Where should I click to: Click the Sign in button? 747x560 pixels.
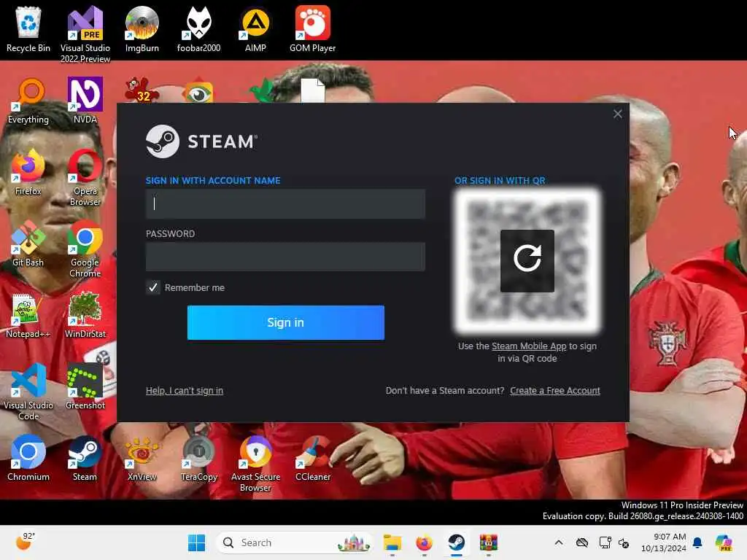pyautogui.click(x=285, y=322)
